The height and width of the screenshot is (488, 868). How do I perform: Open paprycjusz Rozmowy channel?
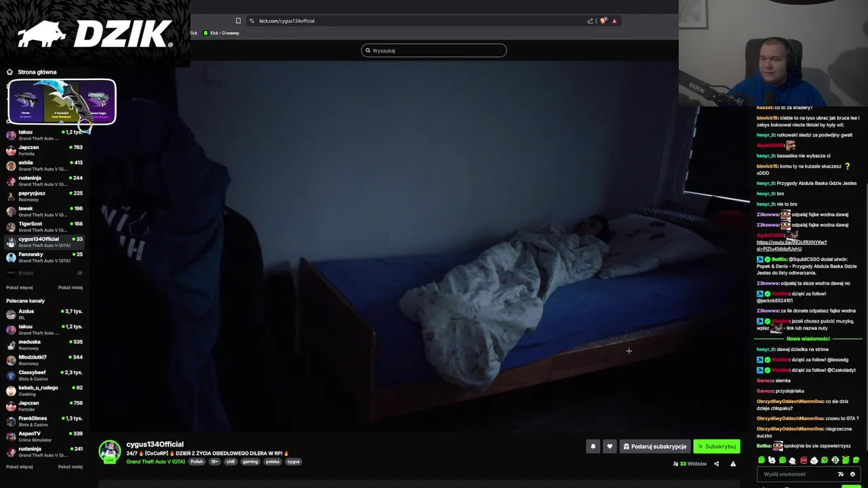click(45, 196)
